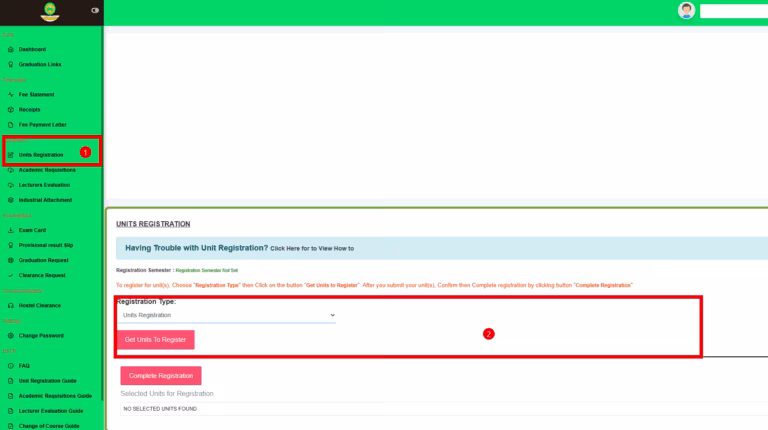
Task: Click the university logo in the header
Action: [x=49, y=12]
